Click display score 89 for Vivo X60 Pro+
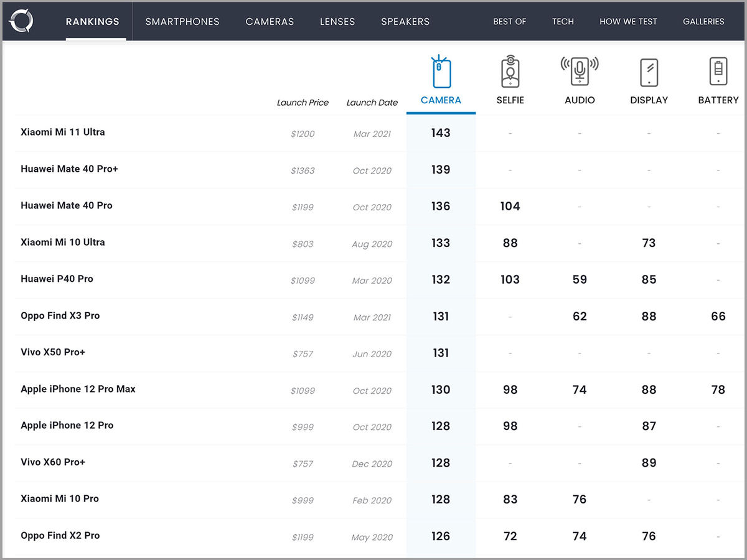747x560 pixels. point(649,463)
